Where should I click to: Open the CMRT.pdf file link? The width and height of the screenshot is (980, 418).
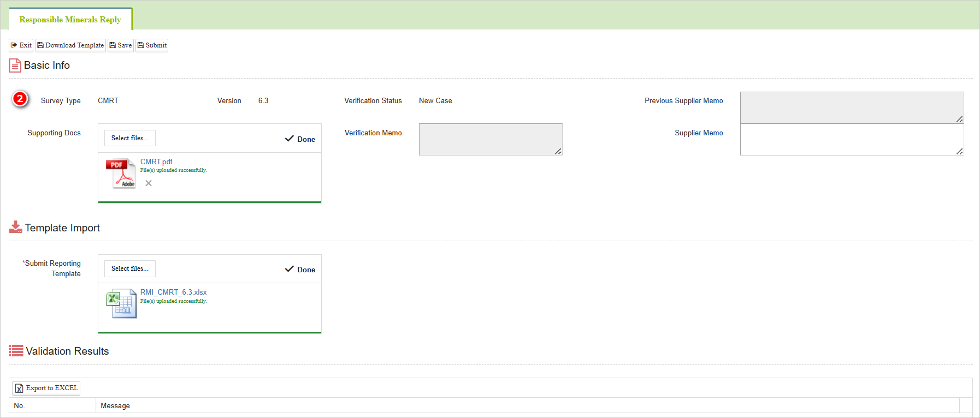[156, 162]
